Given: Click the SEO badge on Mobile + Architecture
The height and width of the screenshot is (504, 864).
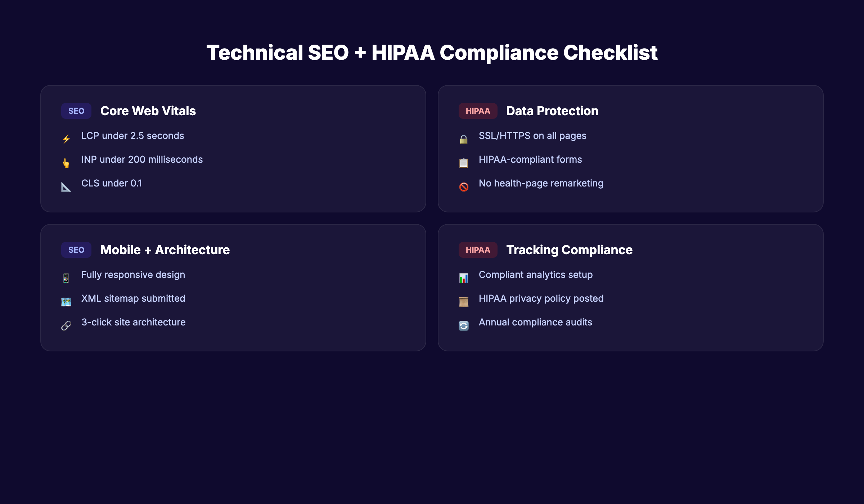Looking at the screenshot, I should pos(76,249).
